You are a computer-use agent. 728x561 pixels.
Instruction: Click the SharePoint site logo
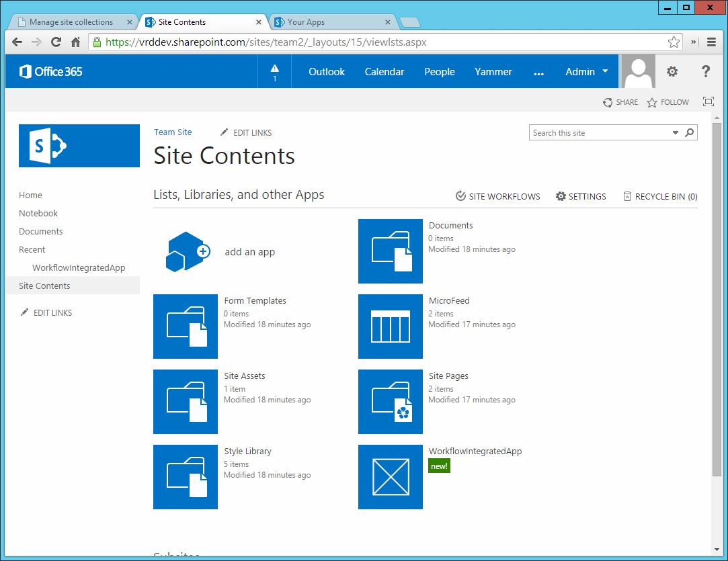[79, 146]
